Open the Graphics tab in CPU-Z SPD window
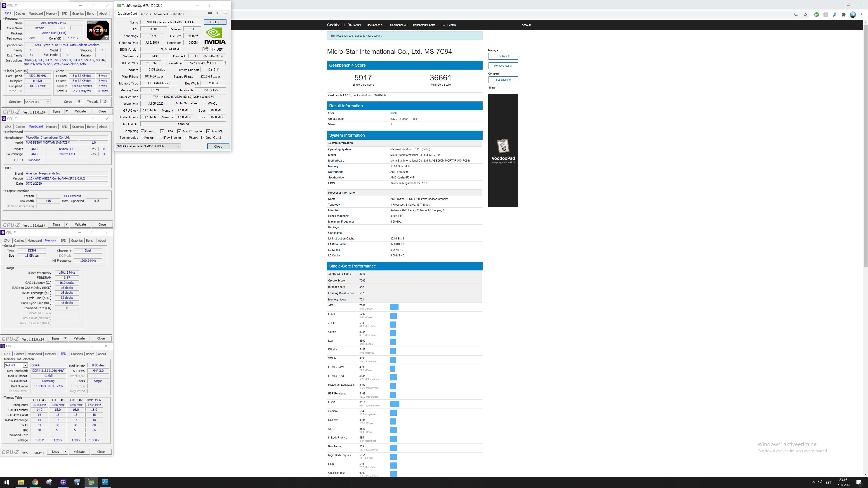Screen dimensions: 868x488 click(76, 354)
